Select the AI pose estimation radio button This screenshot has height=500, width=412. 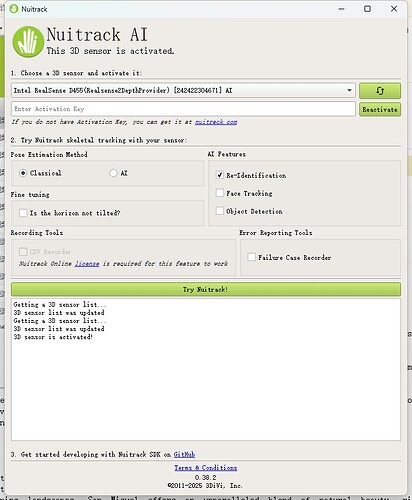[113, 173]
